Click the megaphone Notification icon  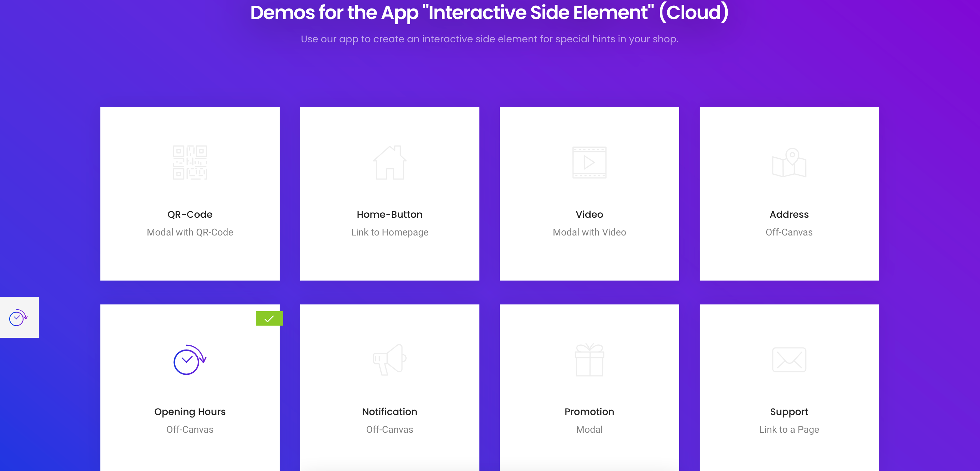390,360
